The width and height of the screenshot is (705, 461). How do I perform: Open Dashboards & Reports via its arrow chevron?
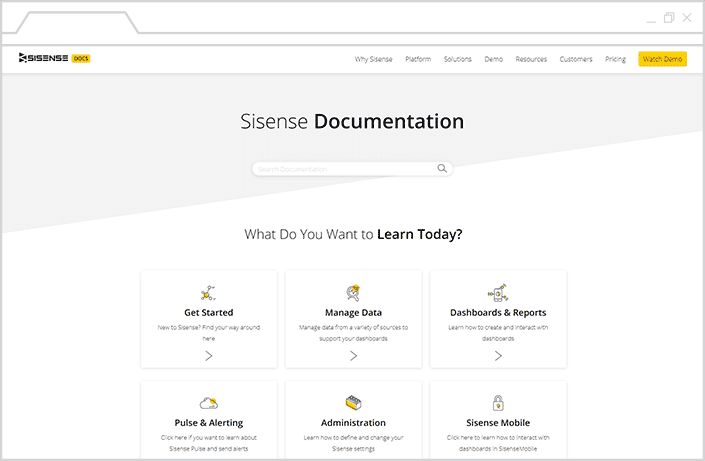click(x=498, y=356)
